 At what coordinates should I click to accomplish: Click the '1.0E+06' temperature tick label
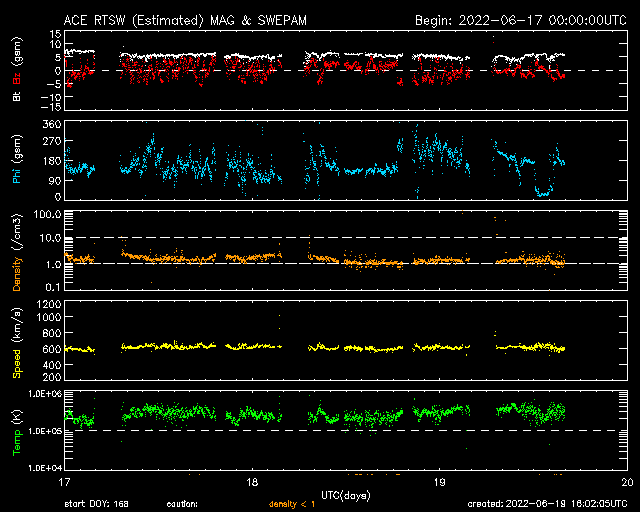pyautogui.click(x=45, y=394)
